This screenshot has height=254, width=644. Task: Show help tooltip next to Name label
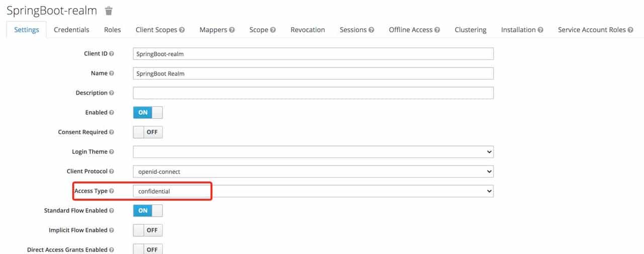coord(111,73)
